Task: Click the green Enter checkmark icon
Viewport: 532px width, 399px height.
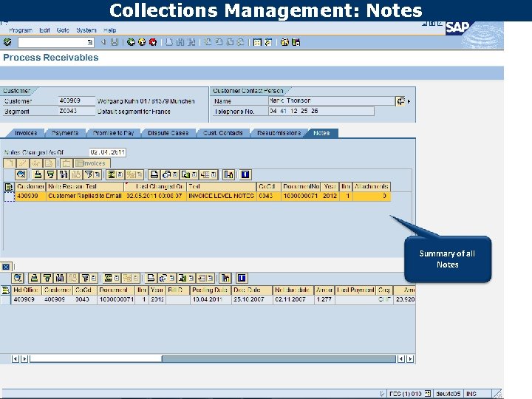Action: [x=7, y=42]
